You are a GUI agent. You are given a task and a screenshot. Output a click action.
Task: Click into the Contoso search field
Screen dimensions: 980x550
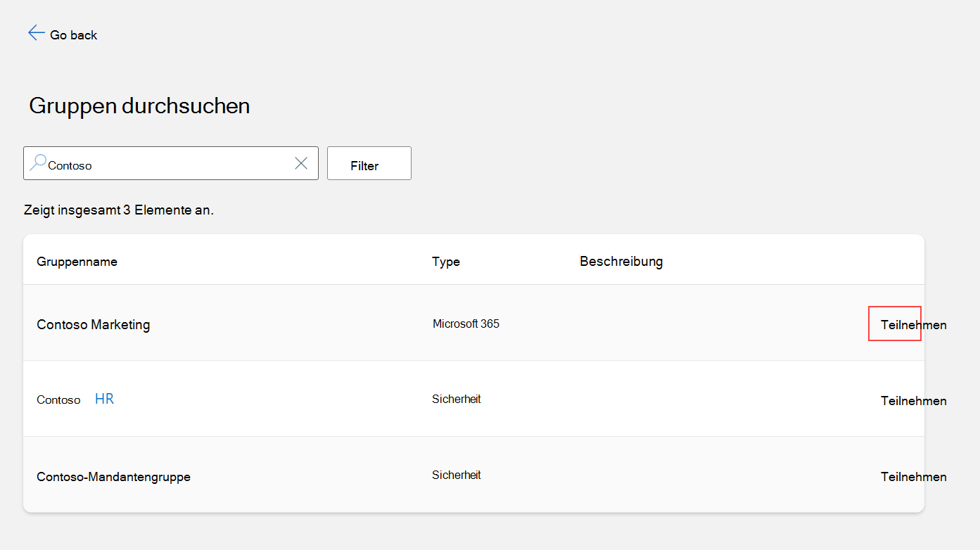click(171, 163)
